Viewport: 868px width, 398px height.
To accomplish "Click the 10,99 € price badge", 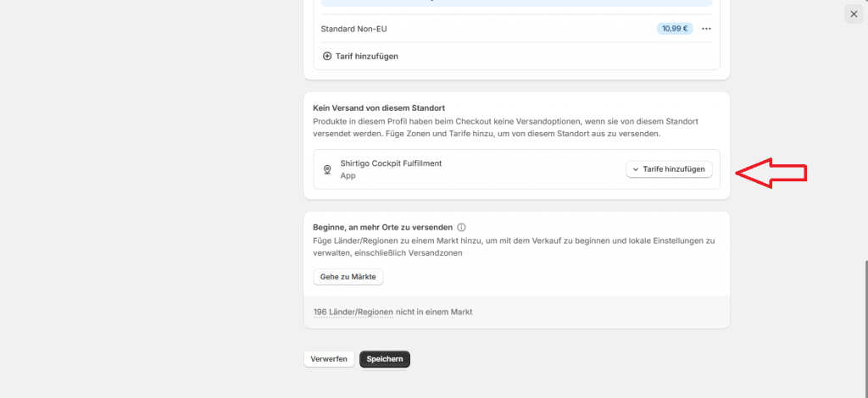I will coord(675,29).
